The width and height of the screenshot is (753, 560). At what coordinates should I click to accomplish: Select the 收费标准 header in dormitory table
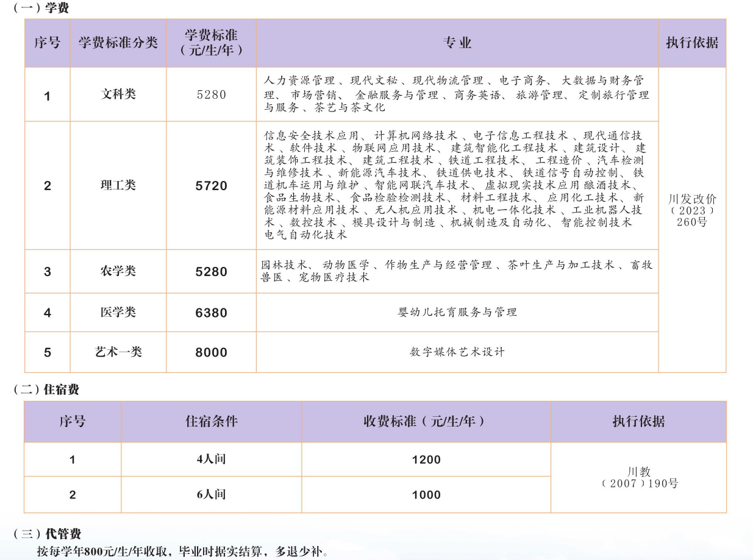click(x=426, y=422)
